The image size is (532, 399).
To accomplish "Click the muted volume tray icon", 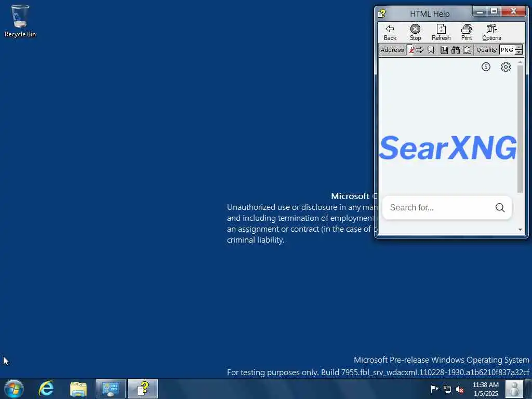I will point(460,389).
